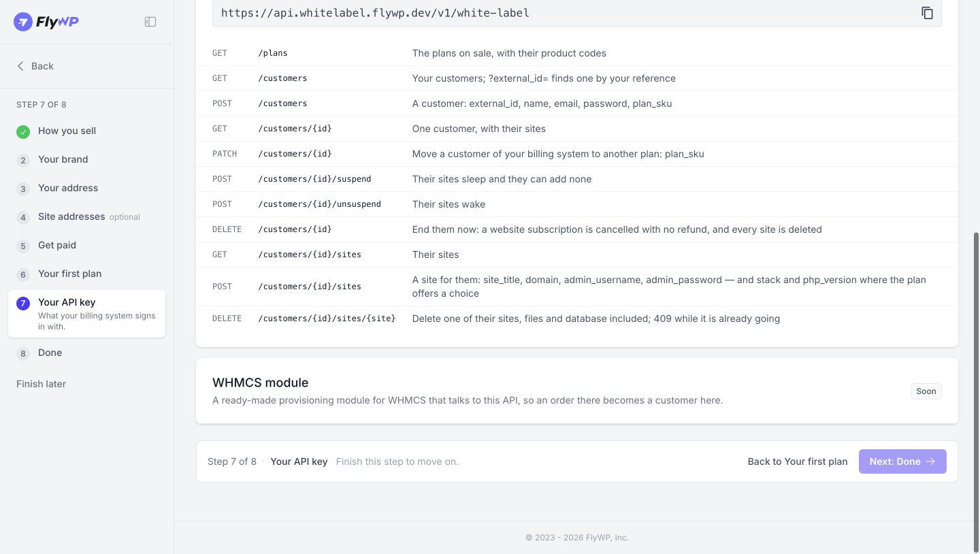
Task: Open the Your address step
Action: pos(87,189)
